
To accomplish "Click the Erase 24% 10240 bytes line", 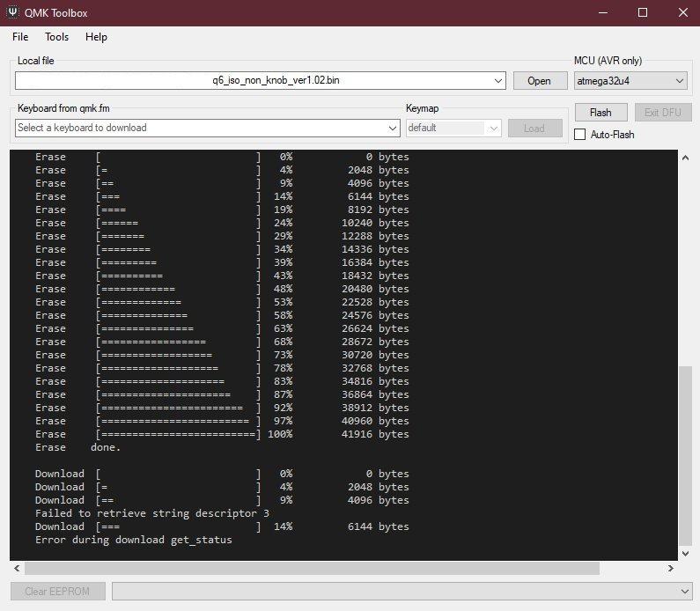I will (x=222, y=223).
